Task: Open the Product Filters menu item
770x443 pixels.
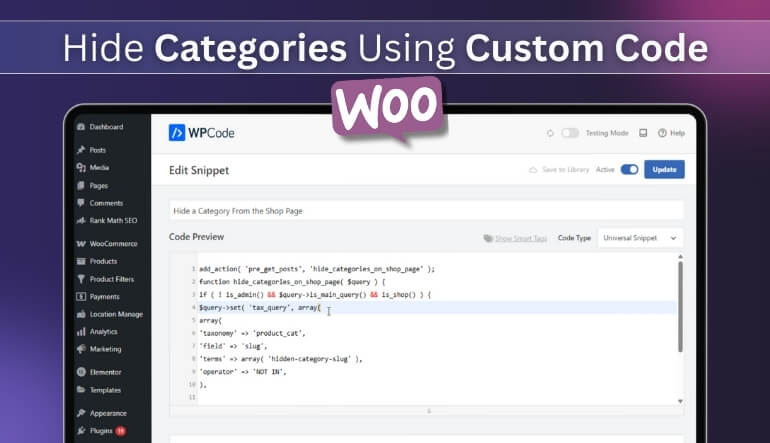Action: click(111, 279)
